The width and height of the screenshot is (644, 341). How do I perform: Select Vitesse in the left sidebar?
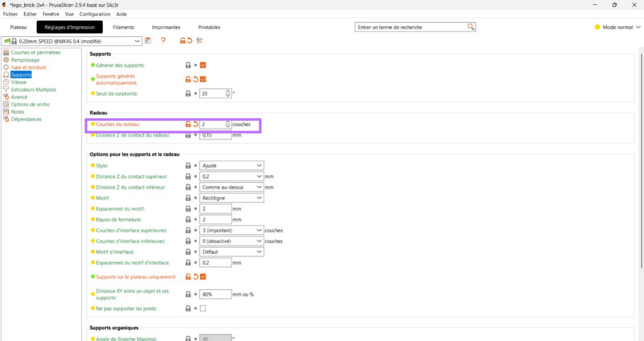click(19, 82)
